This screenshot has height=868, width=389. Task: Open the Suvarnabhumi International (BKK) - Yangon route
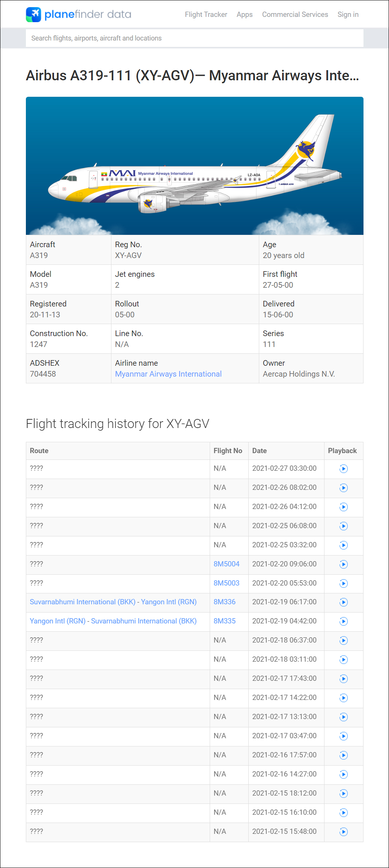[113, 602]
